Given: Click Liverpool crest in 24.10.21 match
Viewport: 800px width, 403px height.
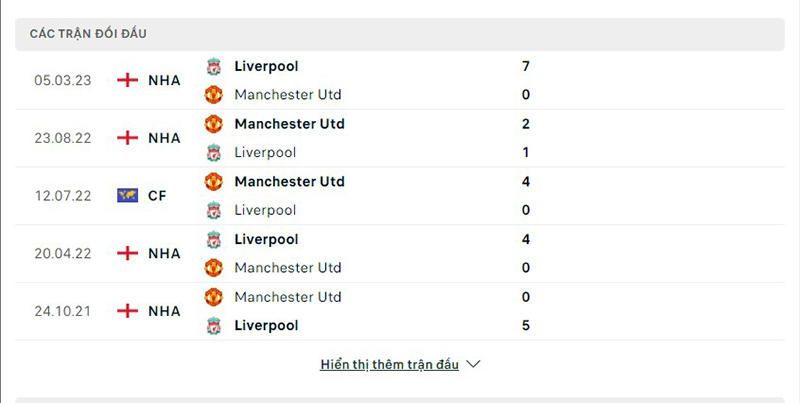Looking at the screenshot, I should point(213,326).
